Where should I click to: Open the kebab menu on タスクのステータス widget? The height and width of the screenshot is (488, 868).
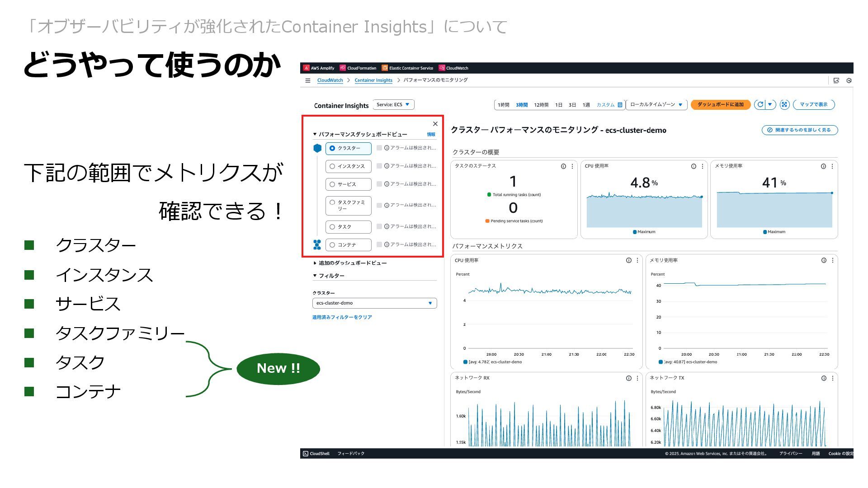coord(572,166)
